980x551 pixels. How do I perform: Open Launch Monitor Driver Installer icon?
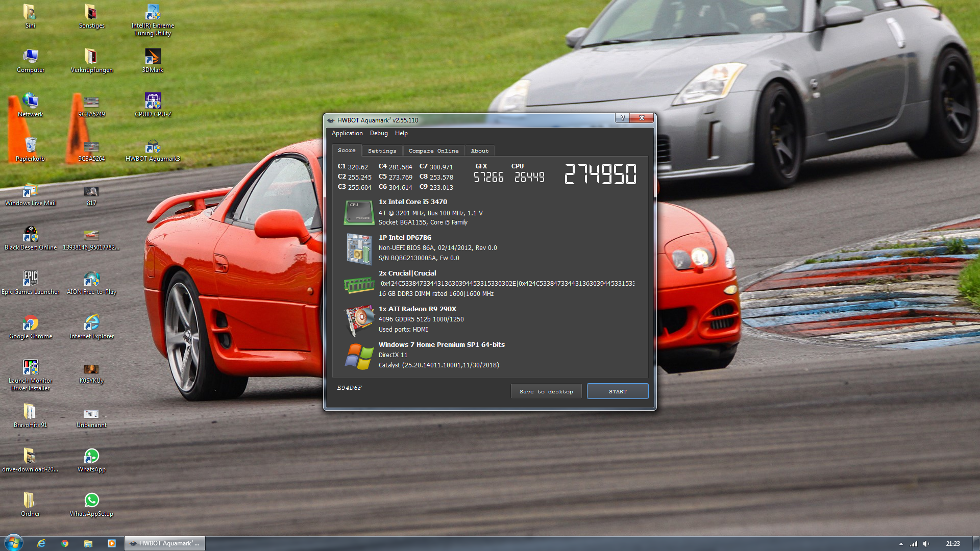30,375
